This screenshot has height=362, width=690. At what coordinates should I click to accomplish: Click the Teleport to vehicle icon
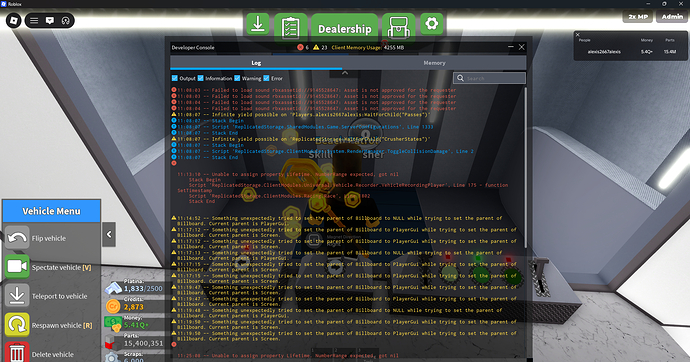point(17,296)
